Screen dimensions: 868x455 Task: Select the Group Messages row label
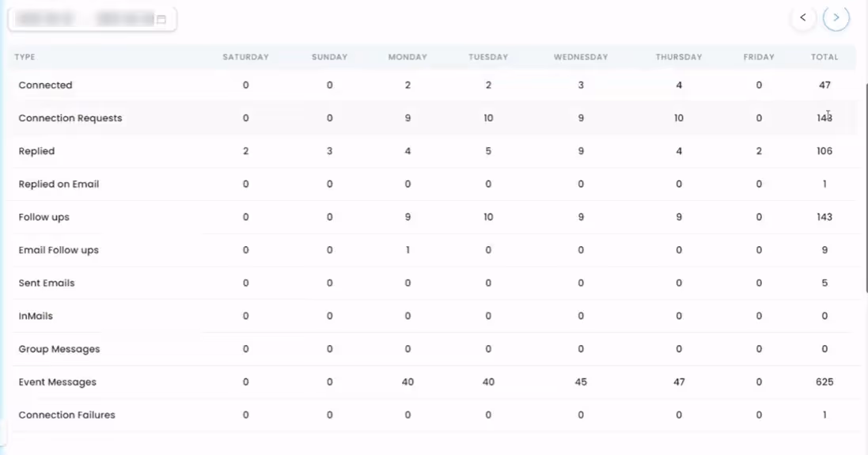(x=59, y=349)
